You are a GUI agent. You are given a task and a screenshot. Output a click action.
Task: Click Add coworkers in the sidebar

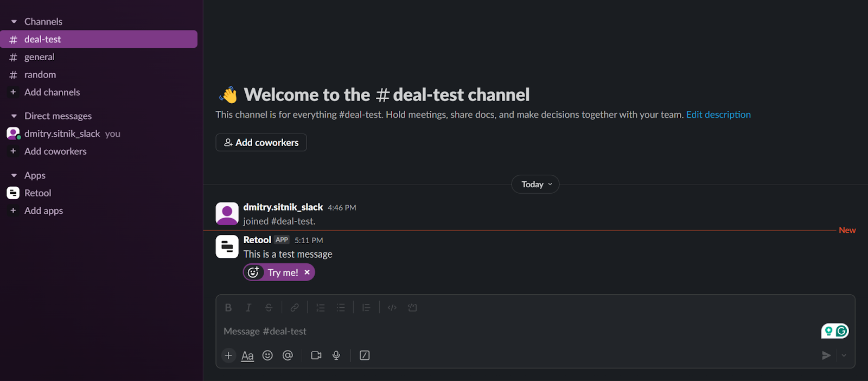coord(55,151)
